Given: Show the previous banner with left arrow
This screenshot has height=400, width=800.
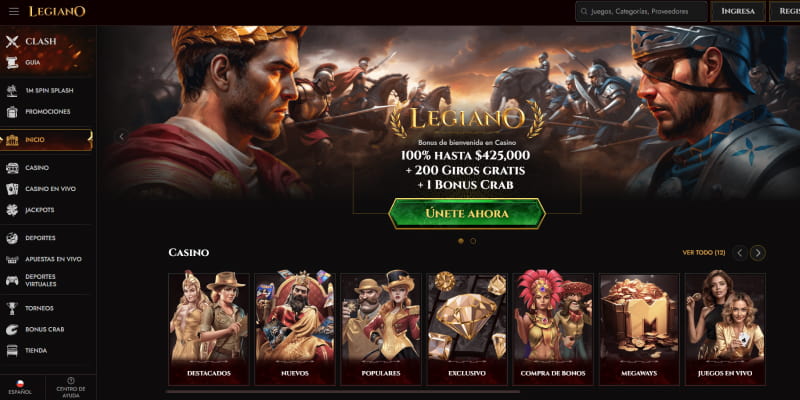Looking at the screenshot, I should tap(121, 136).
